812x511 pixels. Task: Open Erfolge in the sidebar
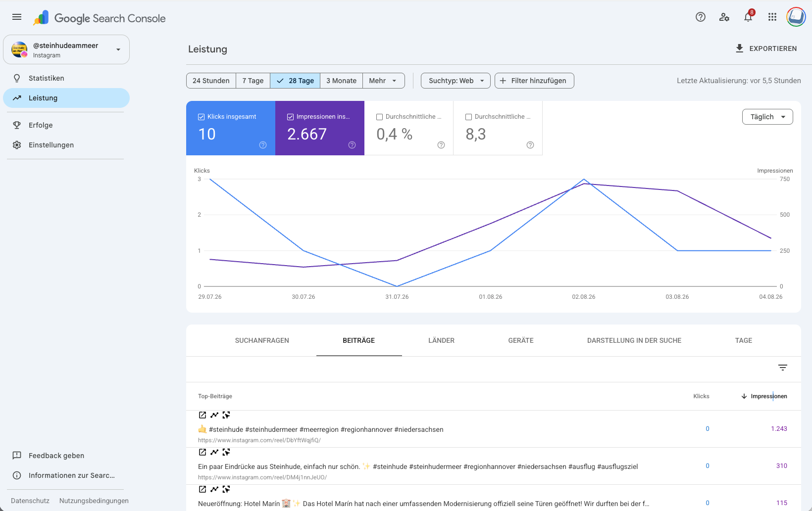pyautogui.click(x=66, y=125)
